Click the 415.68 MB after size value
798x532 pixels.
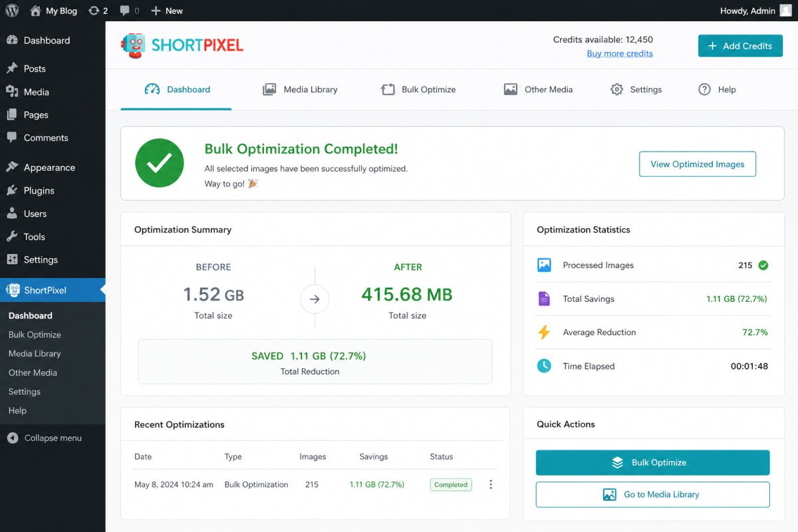tap(407, 295)
